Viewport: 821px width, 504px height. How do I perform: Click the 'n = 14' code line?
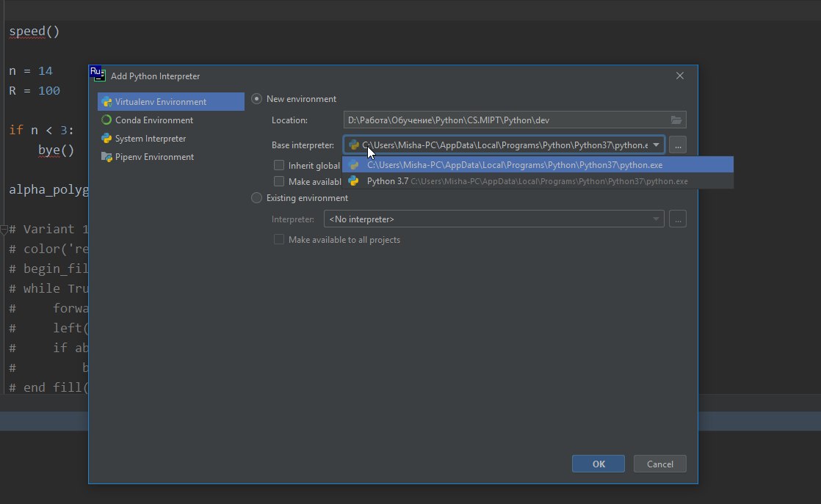31,70
